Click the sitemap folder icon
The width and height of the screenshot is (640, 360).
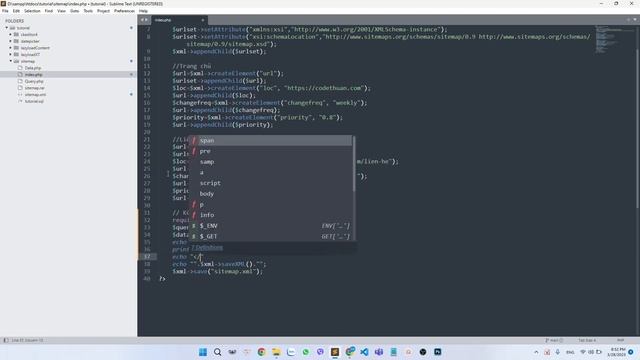click(16, 61)
